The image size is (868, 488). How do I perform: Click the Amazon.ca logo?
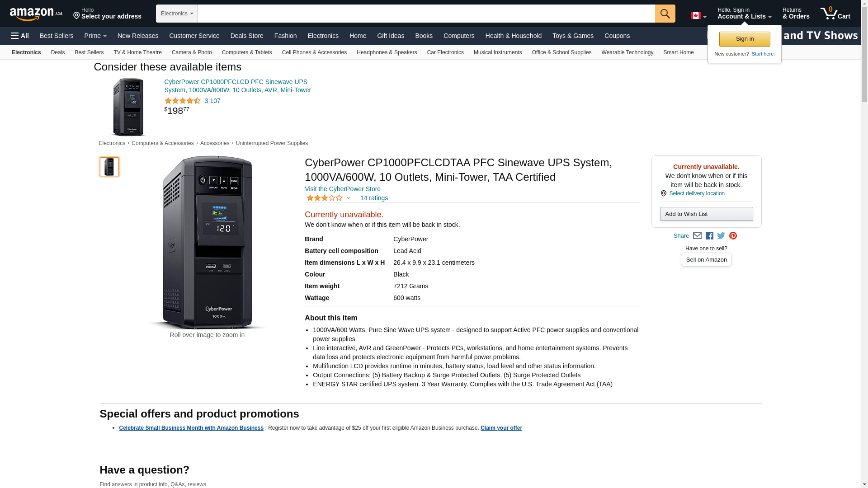[36, 14]
